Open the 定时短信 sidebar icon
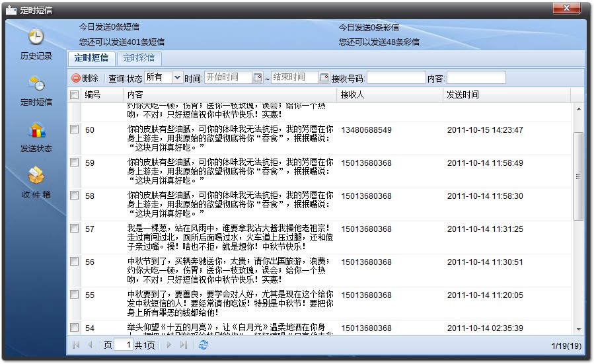 pos(36,83)
